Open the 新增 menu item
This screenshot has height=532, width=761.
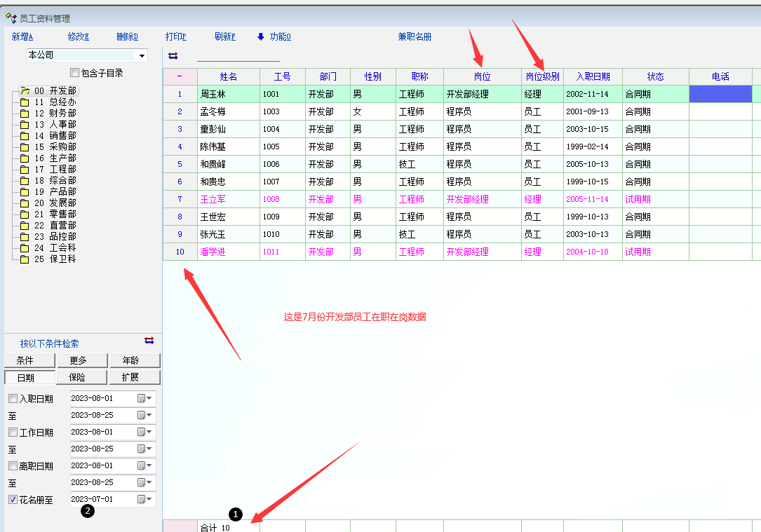click(x=22, y=36)
